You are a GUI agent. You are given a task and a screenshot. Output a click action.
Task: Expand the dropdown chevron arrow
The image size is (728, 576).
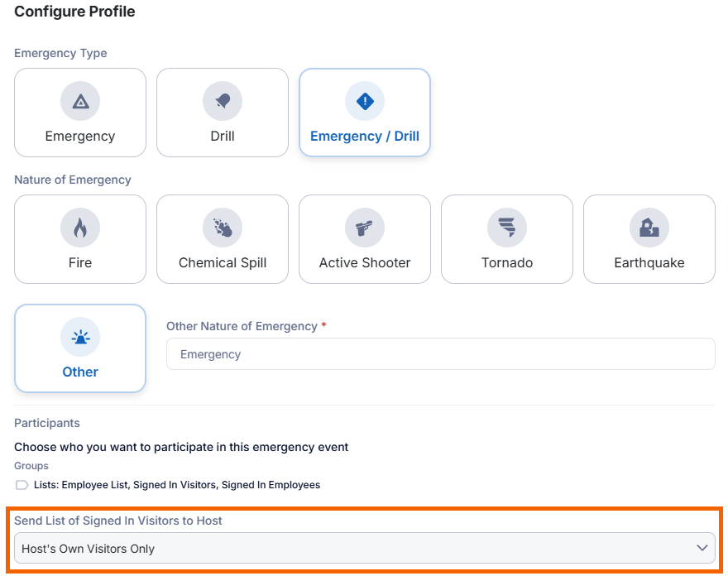pyautogui.click(x=702, y=548)
